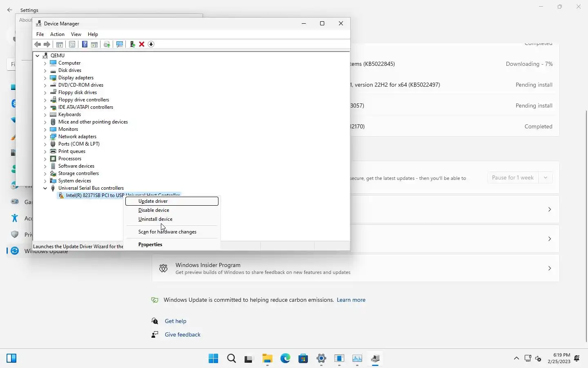Click the Forward arrow in Device Manager toolbar
Image resolution: width=588 pixels, height=368 pixels.
47,44
